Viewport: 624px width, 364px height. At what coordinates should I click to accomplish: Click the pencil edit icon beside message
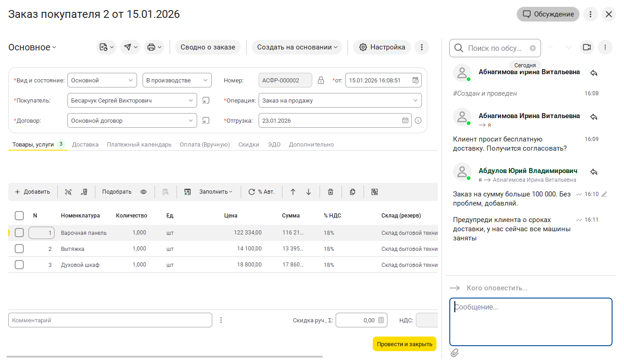[x=604, y=194]
